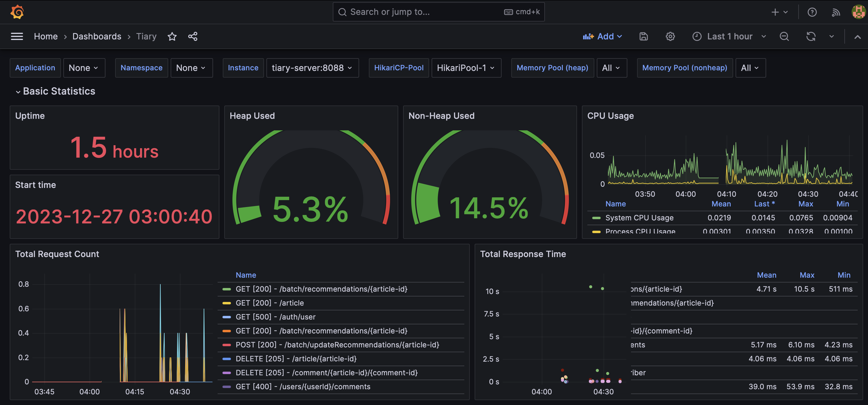Open dashboard settings gear
The width and height of the screenshot is (868, 405).
[670, 36]
